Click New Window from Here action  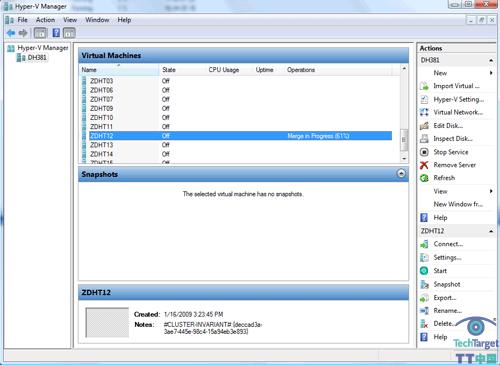pyautogui.click(x=458, y=204)
